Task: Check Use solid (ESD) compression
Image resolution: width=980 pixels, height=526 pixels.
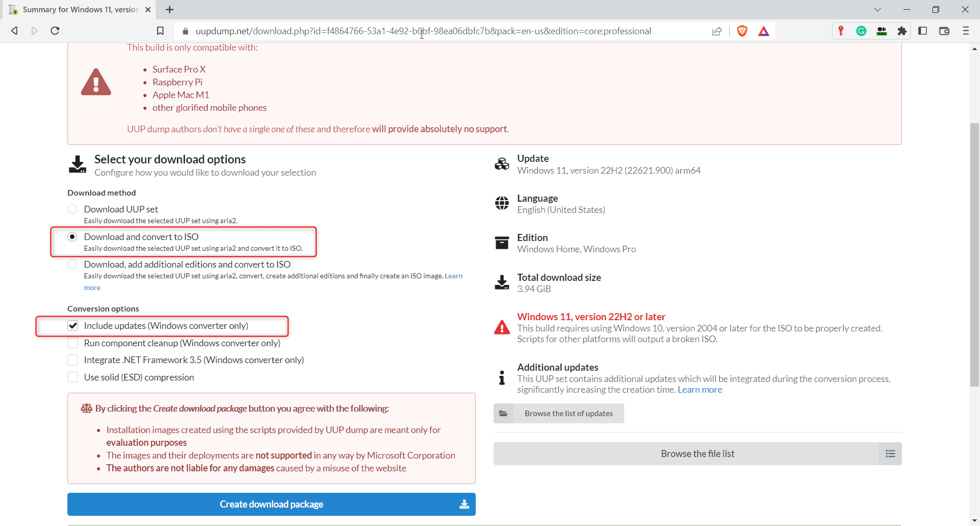Action: pyautogui.click(x=73, y=377)
